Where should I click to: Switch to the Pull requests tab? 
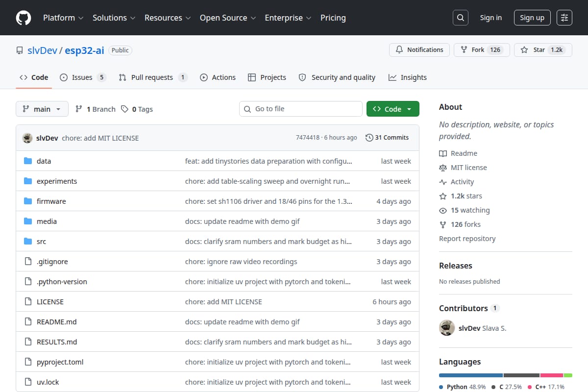click(x=153, y=77)
